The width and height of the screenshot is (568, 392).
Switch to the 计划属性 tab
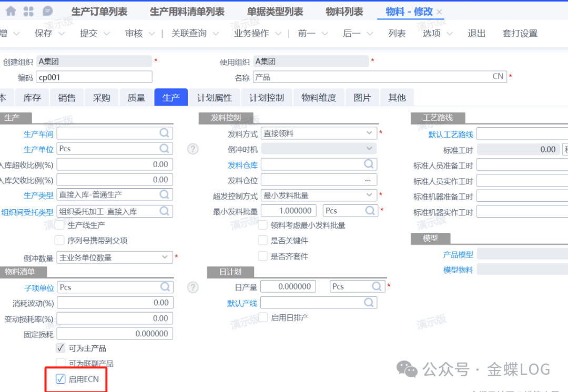[214, 98]
